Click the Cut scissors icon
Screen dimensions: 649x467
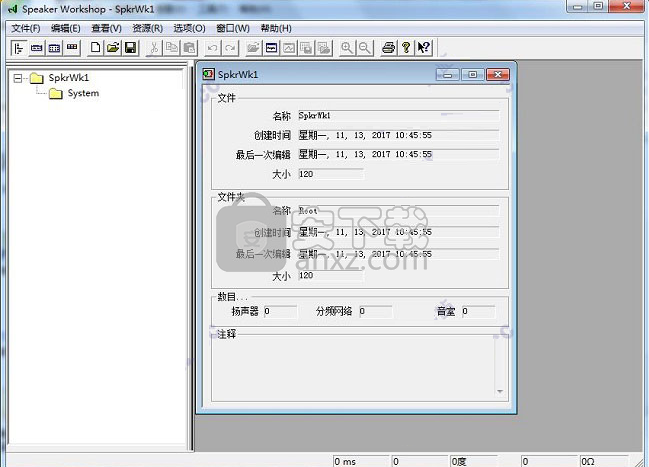click(154, 48)
